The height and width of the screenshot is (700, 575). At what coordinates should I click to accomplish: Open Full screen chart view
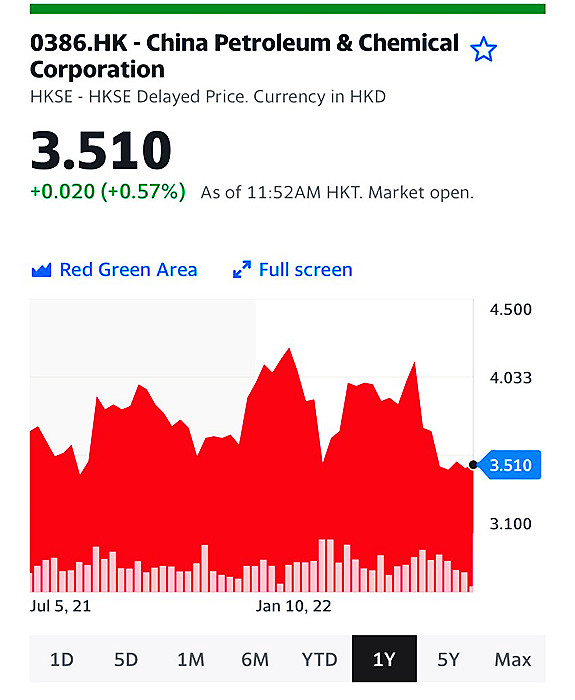pyautogui.click(x=305, y=270)
